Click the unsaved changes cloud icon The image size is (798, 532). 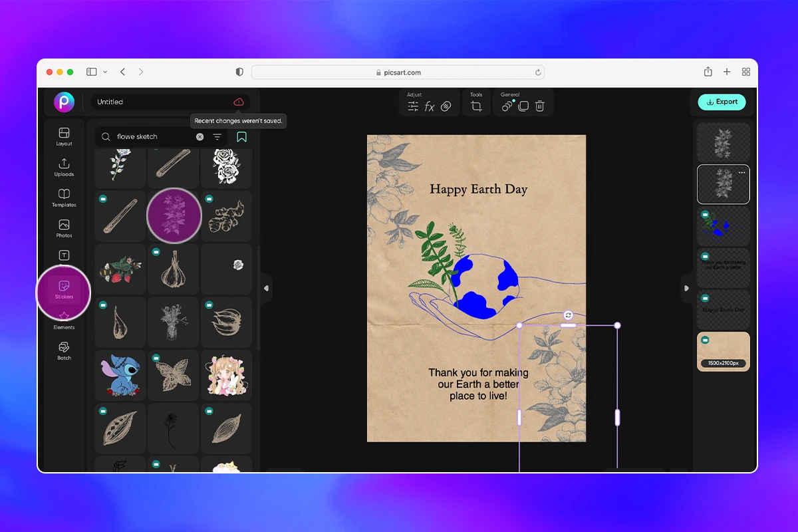click(x=238, y=102)
